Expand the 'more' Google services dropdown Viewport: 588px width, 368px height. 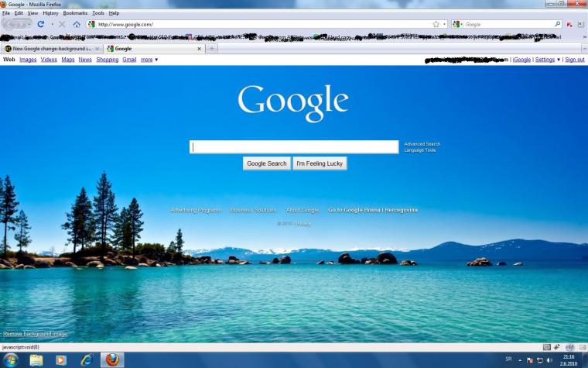[x=149, y=60]
